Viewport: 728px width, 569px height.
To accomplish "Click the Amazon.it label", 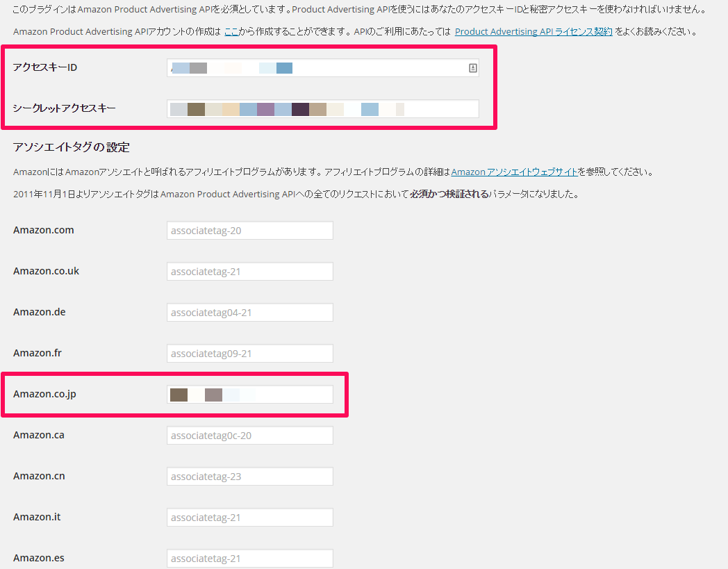I will (x=37, y=516).
